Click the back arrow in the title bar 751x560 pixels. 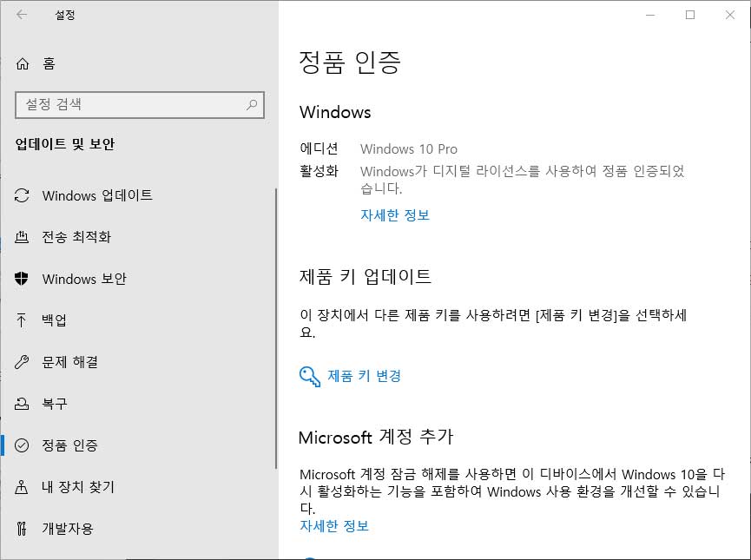[x=22, y=15]
